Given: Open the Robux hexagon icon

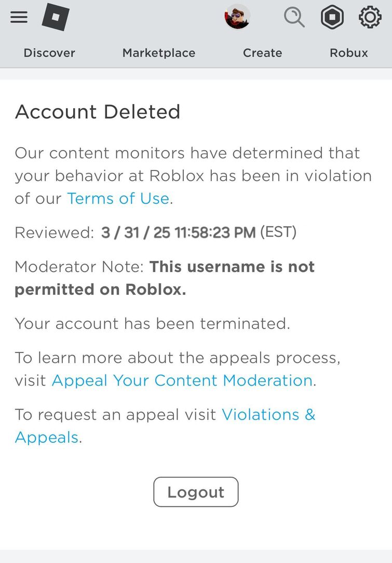Looking at the screenshot, I should tap(332, 18).
